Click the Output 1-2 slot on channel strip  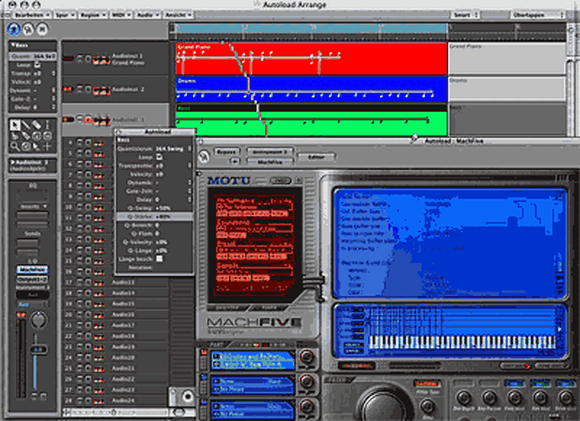tap(32, 279)
